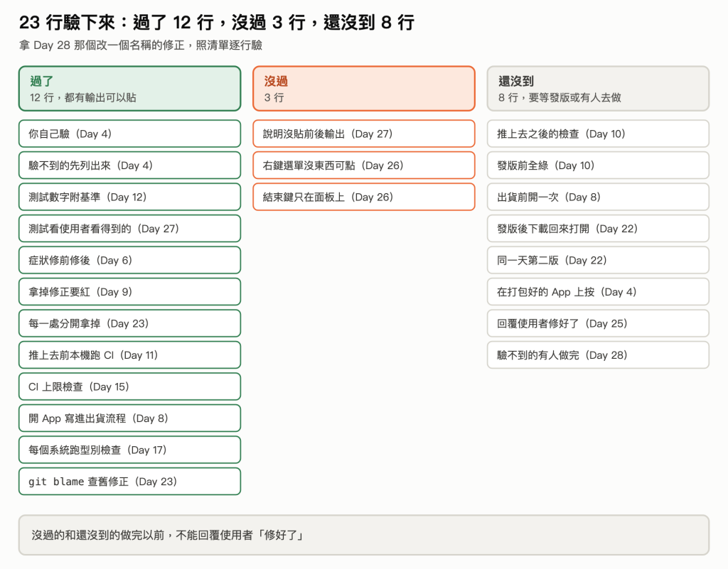The image size is (728, 569).
Task: Click the card "出貨前開一次（Day 8）"
Action: tap(598, 197)
